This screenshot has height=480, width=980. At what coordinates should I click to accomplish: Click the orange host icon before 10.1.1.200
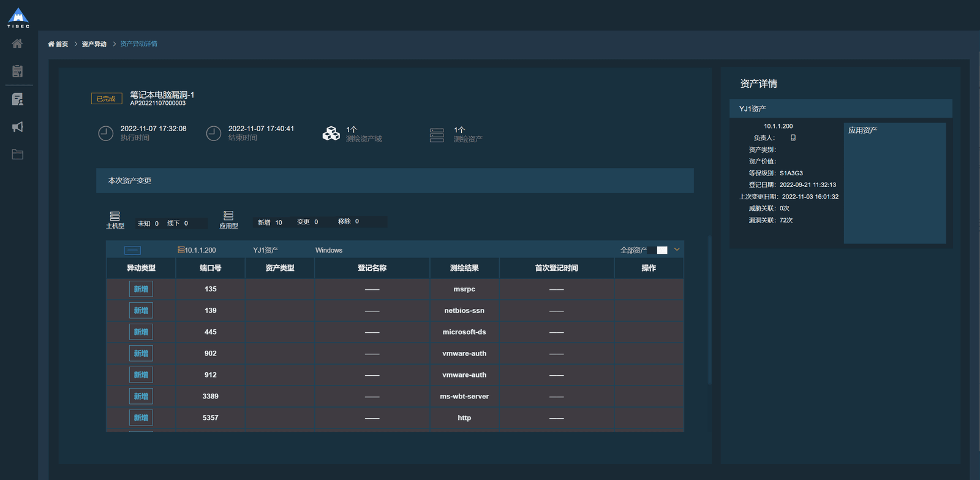click(x=181, y=250)
